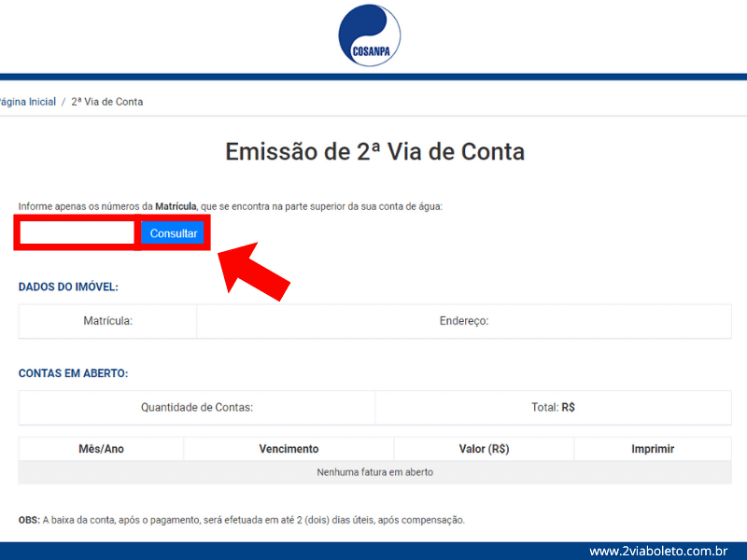The image size is (747, 560).
Task: Select the CONTAS EM ABERTO section title
Action: point(73,373)
